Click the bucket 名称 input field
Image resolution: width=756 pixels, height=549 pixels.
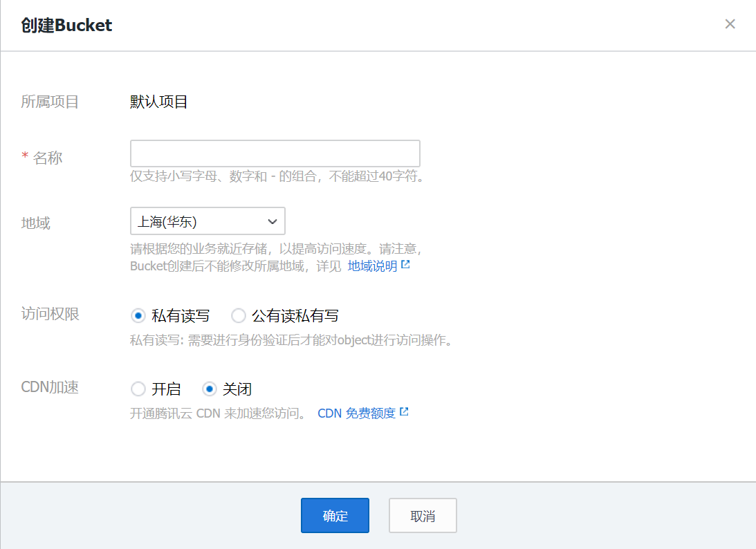[275, 153]
